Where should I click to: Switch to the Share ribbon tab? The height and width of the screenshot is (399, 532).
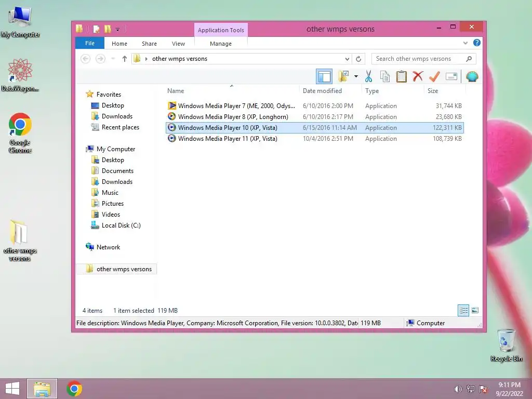tap(149, 44)
